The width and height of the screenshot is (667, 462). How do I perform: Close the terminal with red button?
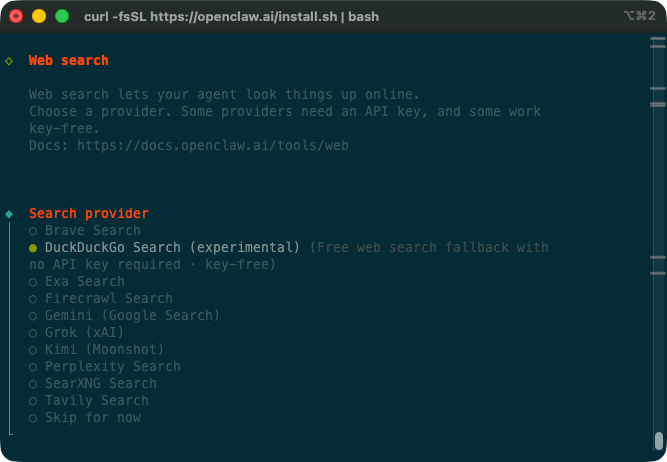(17, 17)
